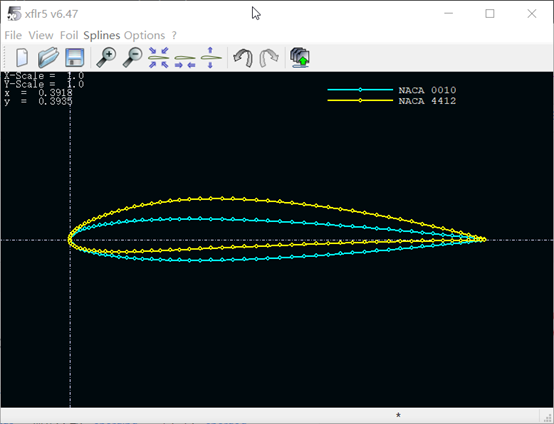Click the y = 0.3935 coordinate readout

(39, 101)
